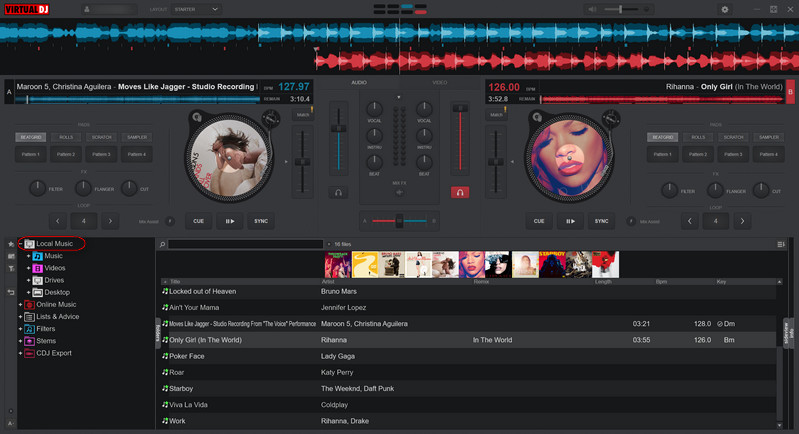Screen dimensions: 799x434
Task: Toggle deck B red headphone cue button
Action: pos(460,193)
